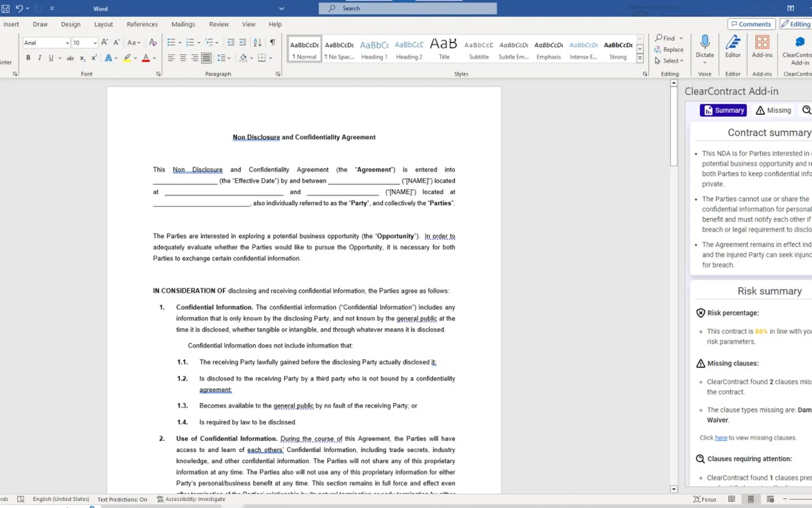Increase paragraph indent

[x=243, y=43]
